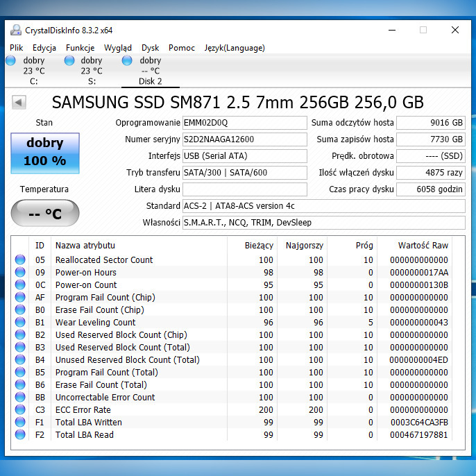Click the Własności features field
This screenshot has width=476, height=476.
pyautogui.click(x=323, y=223)
